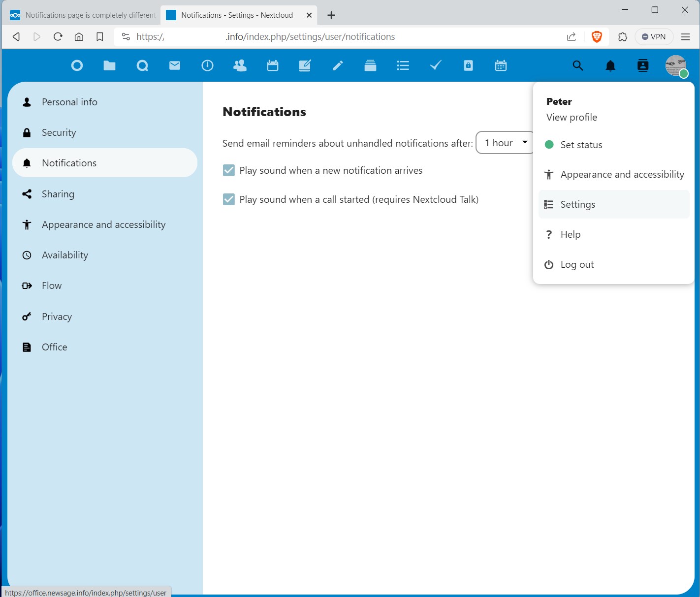700x597 pixels.
Task: Uncheck play sound when new notification arrives
Action: pos(229,170)
